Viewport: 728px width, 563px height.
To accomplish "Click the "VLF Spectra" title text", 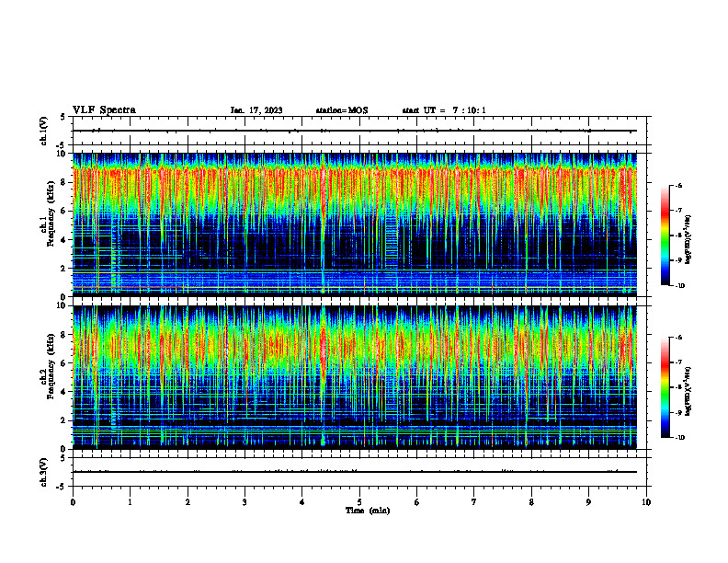I will (x=104, y=110).
